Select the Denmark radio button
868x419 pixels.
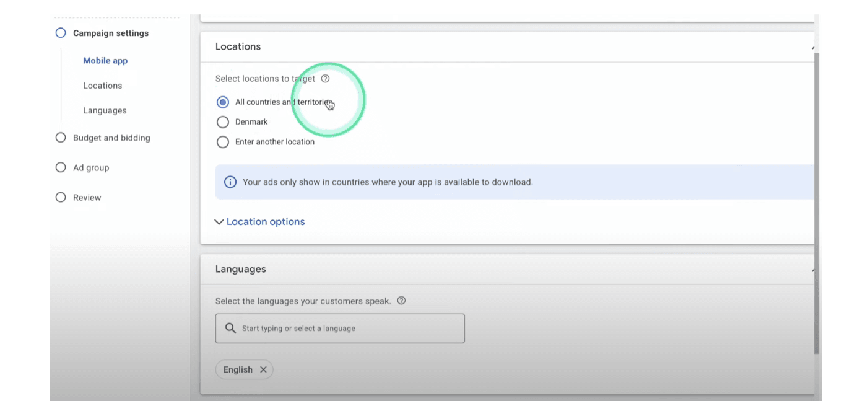[223, 122]
